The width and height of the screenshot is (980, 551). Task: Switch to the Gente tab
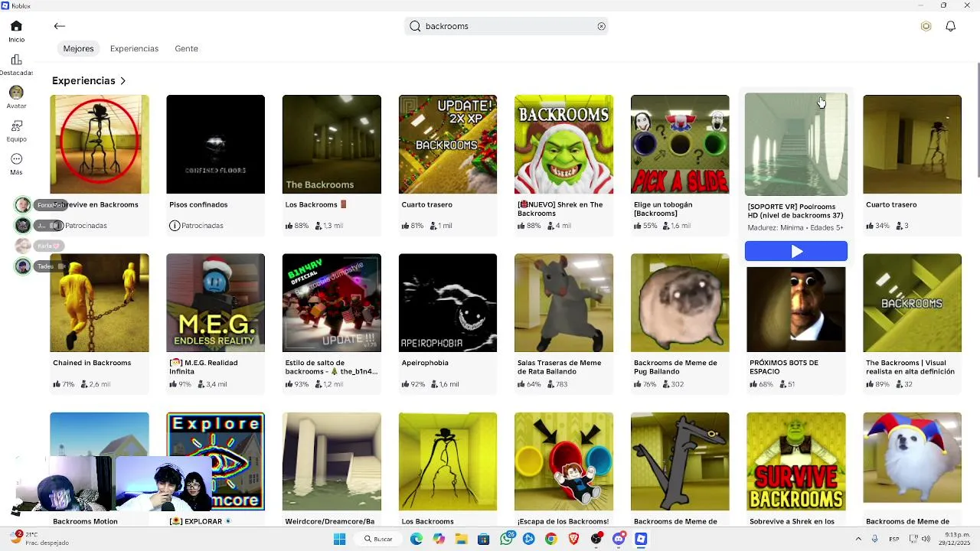186,48
